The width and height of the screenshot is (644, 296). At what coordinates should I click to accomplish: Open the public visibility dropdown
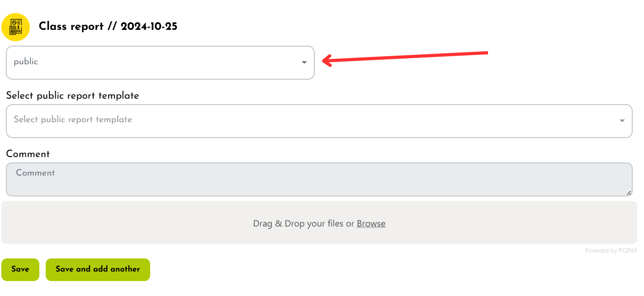tap(160, 62)
